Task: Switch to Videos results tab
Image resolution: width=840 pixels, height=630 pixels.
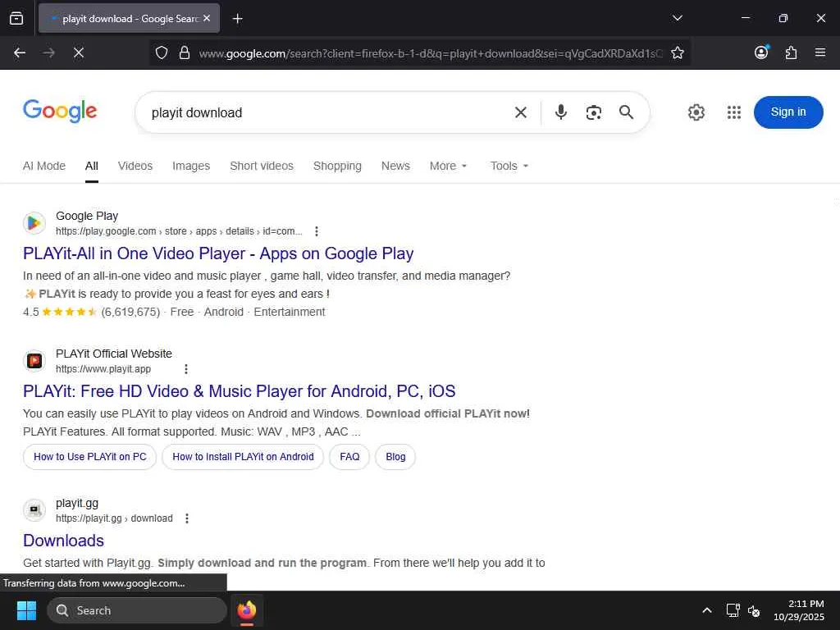Action: 135,166
